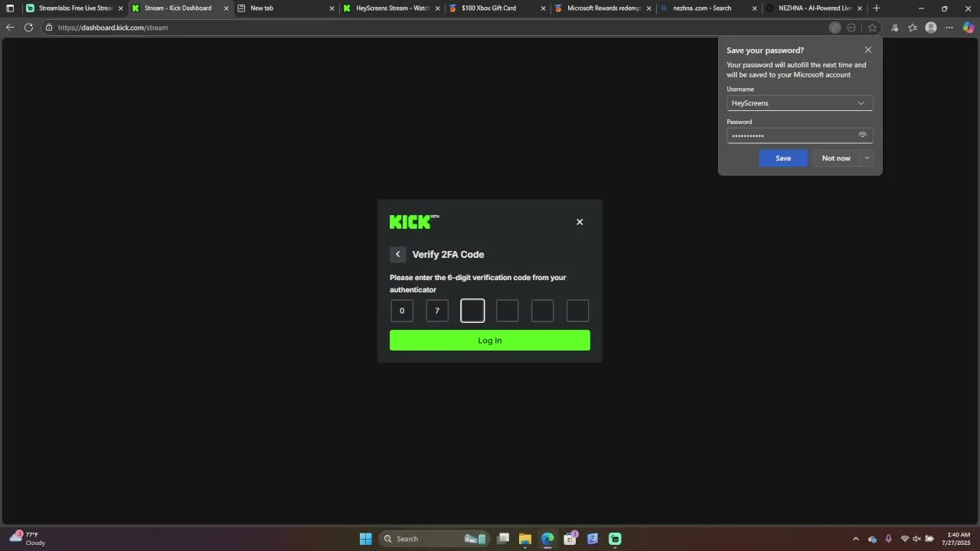
Task: Close the Kick 2FA dialog
Action: (580, 222)
